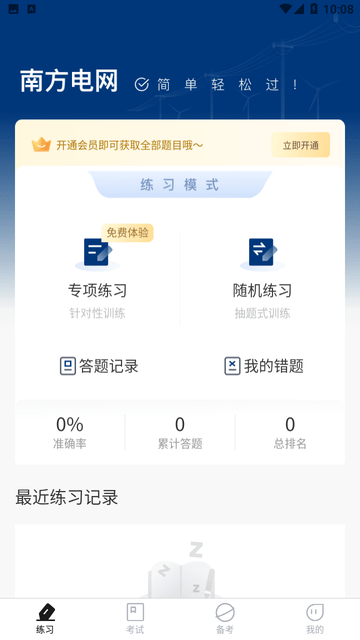Tap the empty sleeping book illustration
360x640 pixels.
[x=180, y=570]
